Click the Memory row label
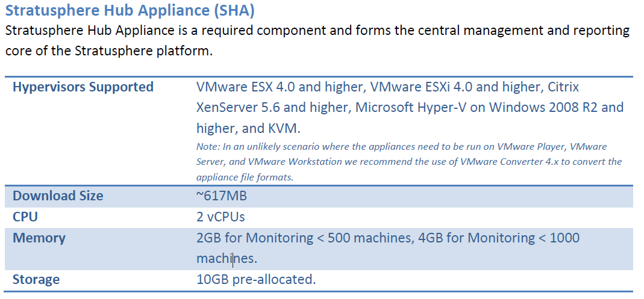The width and height of the screenshot is (644, 299). coord(39,238)
